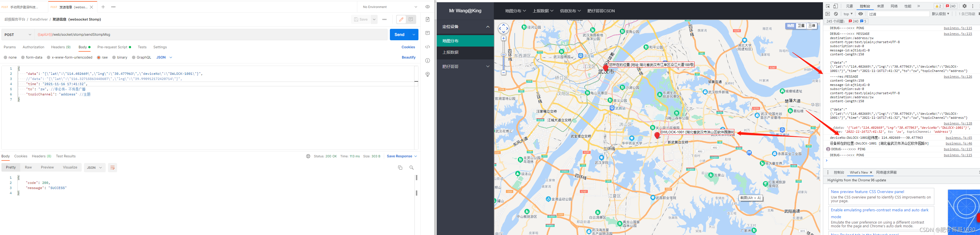This screenshot has width=980, height=235.
Task: Click the edit pencil icon in Postman
Action: (x=401, y=19)
